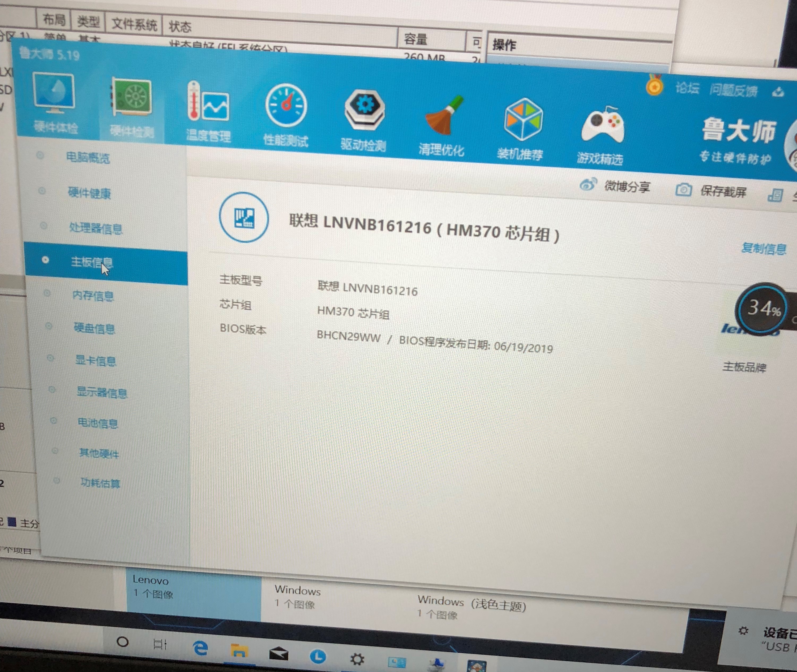The width and height of the screenshot is (797, 672).
Task: Open 问题反馈 feedback link
Action: [733, 91]
